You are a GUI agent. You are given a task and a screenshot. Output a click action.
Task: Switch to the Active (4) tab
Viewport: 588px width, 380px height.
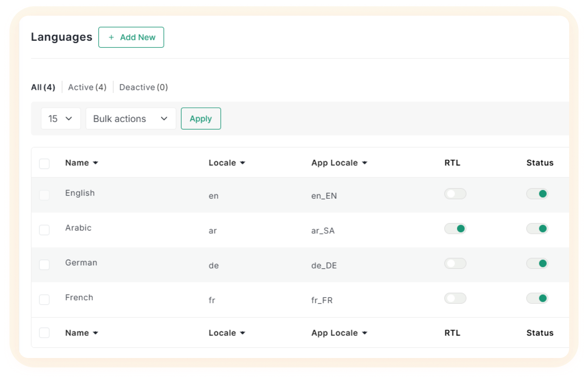[x=87, y=87]
